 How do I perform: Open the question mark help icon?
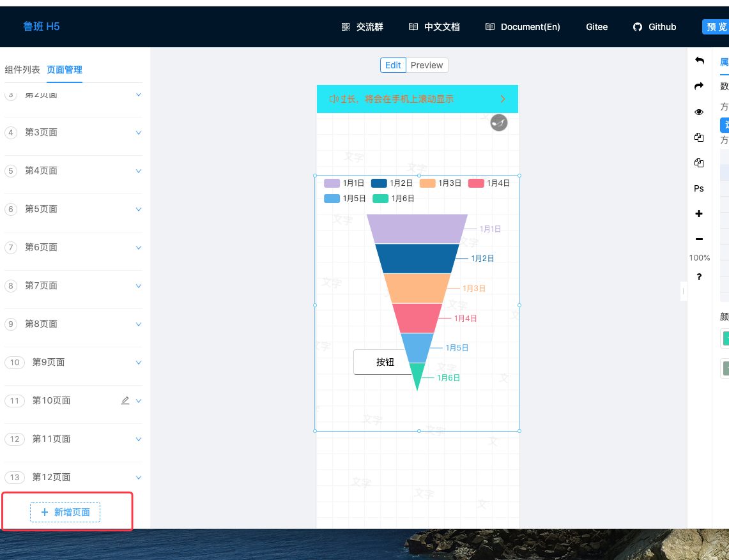[699, 276]
